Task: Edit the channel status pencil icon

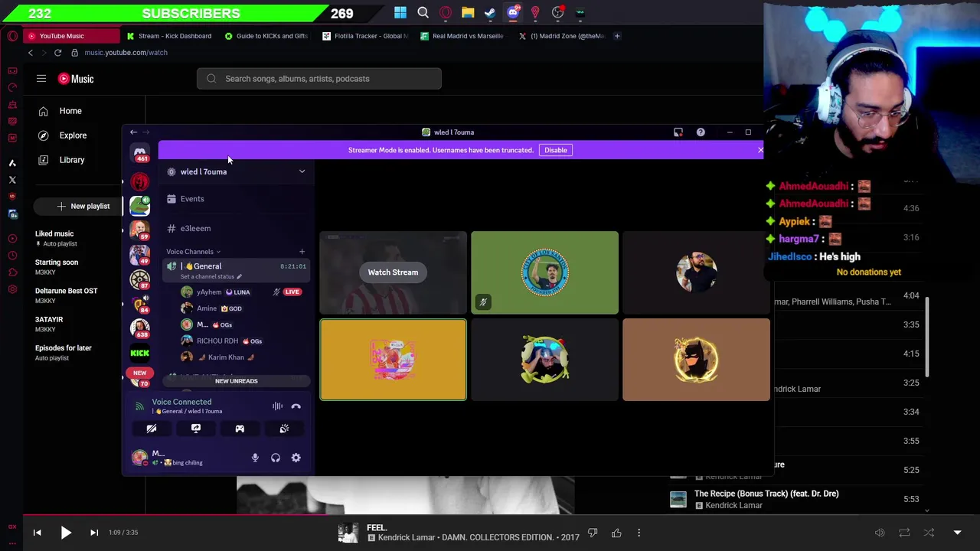Action: click(x=239, y=276)
